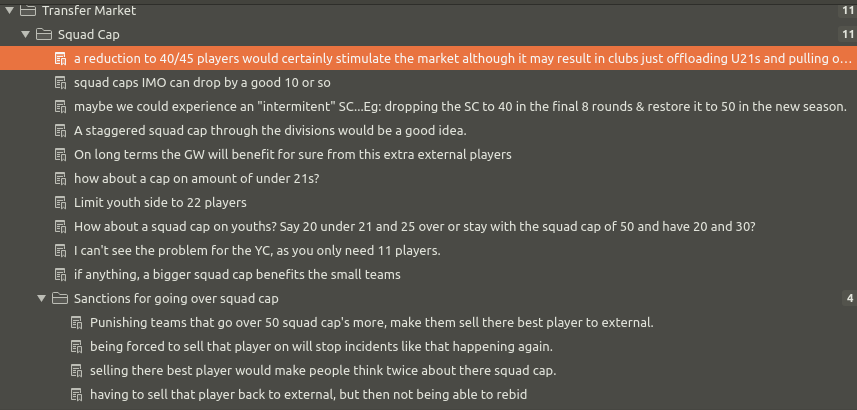857x410 pixels.
Task: Click the Squad Cap folder icon
Action: tap(44, 35)
